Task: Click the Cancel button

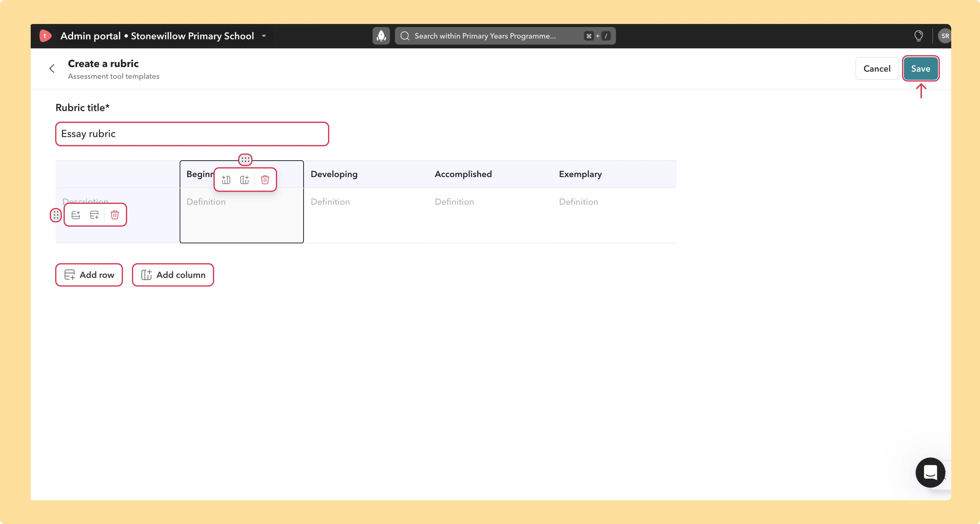Action: tap(877, 68)
